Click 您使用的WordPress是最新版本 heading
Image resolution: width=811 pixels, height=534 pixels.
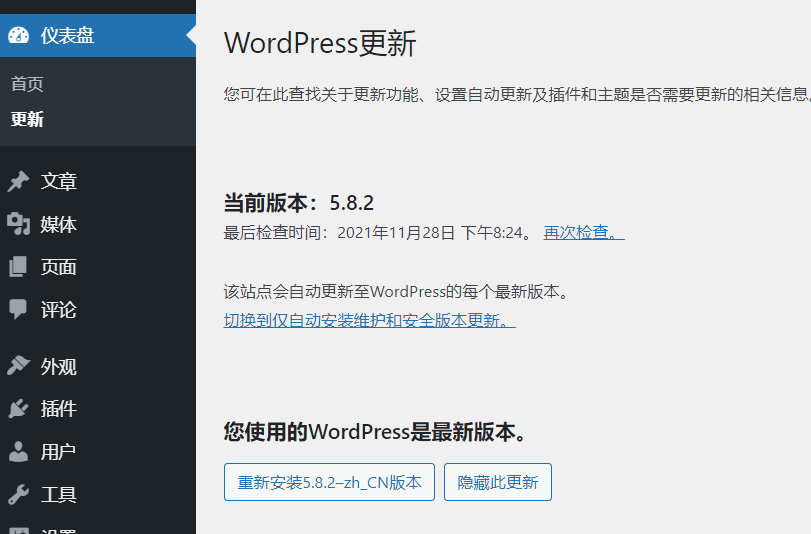[x=375, y=432]
